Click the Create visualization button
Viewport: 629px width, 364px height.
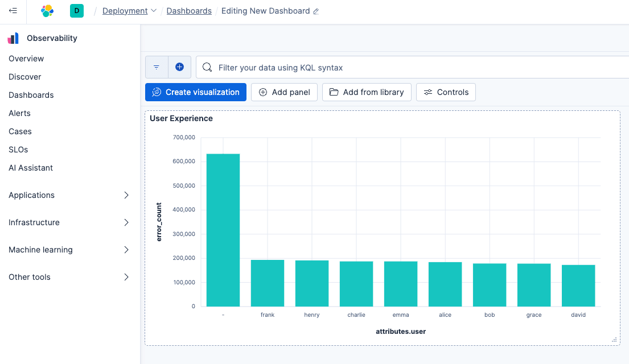click(195, 92)
